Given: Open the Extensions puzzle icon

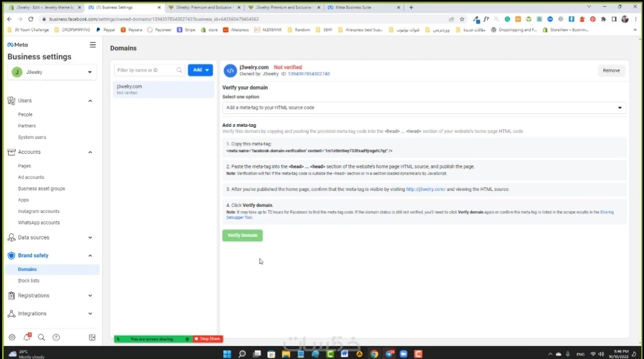Looking at the screenshot, I should click(x=603, y=19).
